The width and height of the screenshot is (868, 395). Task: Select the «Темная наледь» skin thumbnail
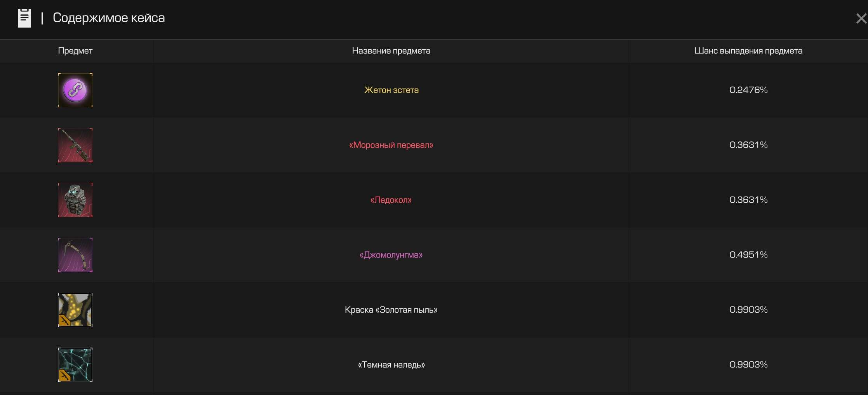(75, 365)
